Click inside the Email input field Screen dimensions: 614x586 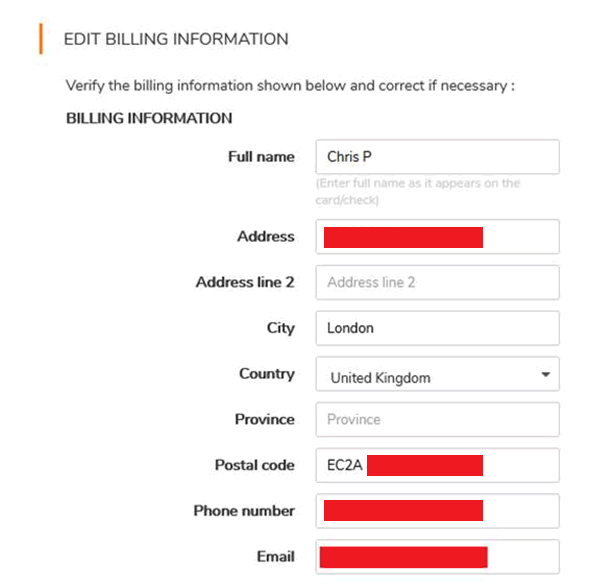pos(437,557)
